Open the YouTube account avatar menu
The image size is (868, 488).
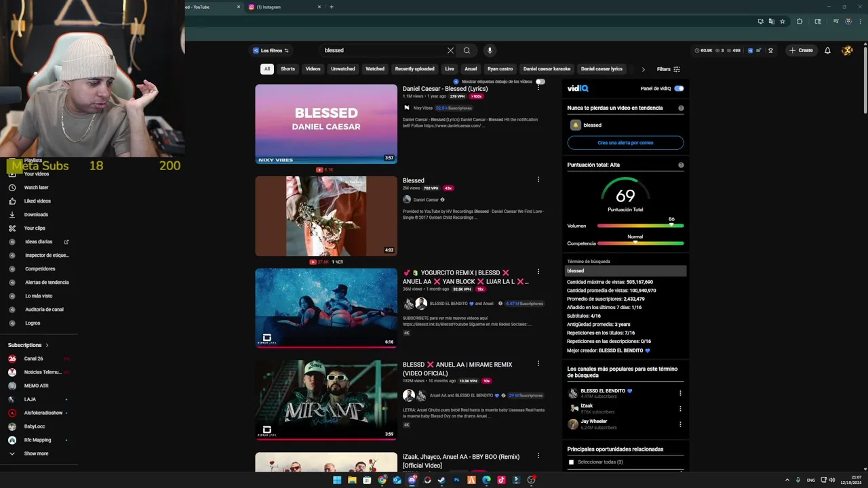point(847,50)
